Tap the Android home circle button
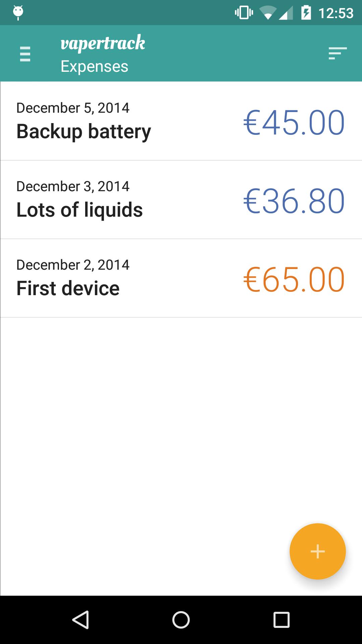The height and width of the screenshot is (644, 362). (181, 620)
